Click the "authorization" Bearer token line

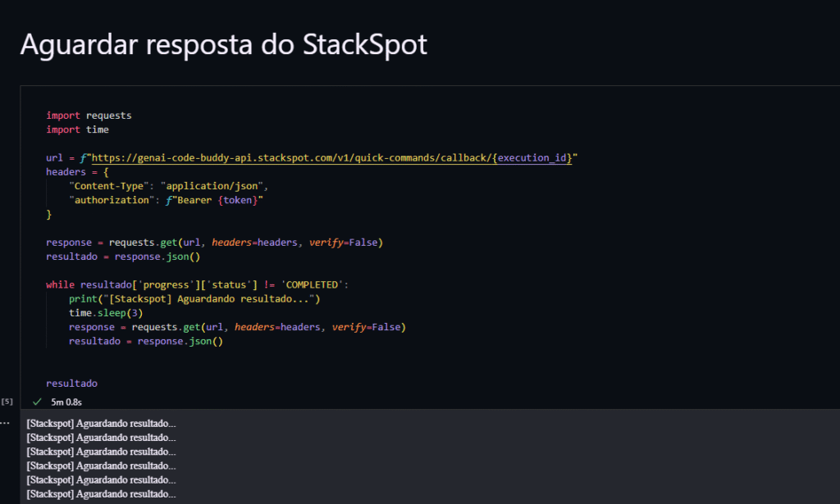point(166,200)
